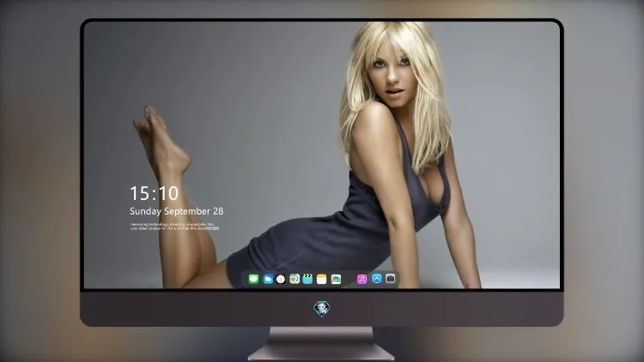Launch the Weather app with cloud icon
Viewport: 644px width, 362px height.
pos(268,279)
